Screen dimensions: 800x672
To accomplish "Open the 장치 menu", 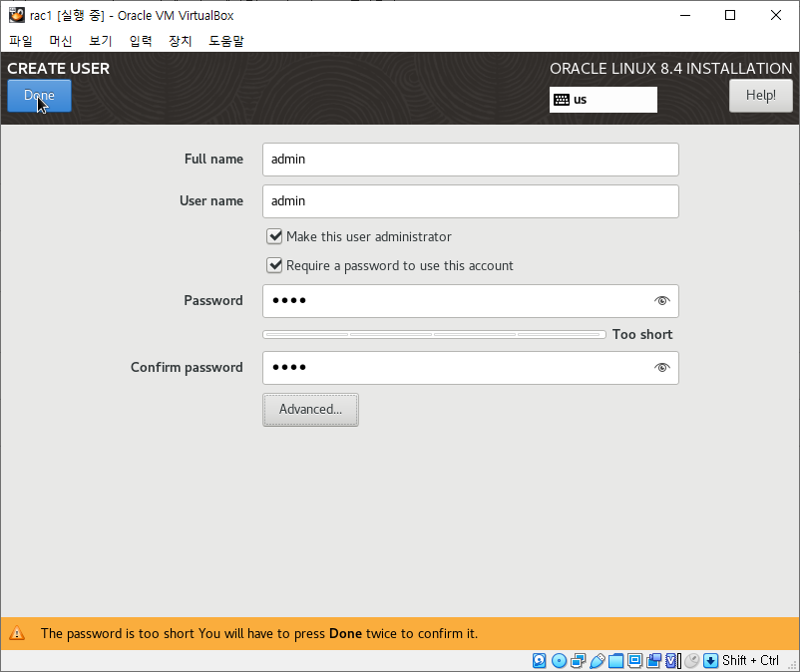I will 181,41.
